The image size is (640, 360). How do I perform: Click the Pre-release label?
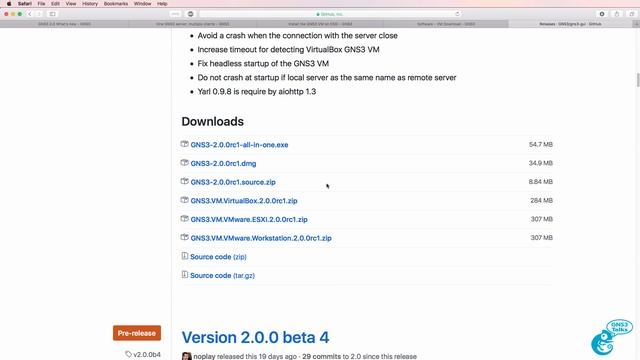pyautogui.click(x=137, y=333)
